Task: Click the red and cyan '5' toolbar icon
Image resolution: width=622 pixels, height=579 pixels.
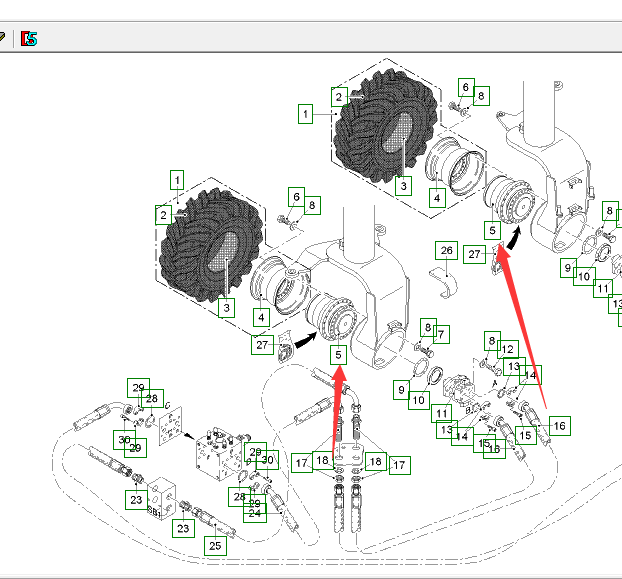Action: pos(29,38)
